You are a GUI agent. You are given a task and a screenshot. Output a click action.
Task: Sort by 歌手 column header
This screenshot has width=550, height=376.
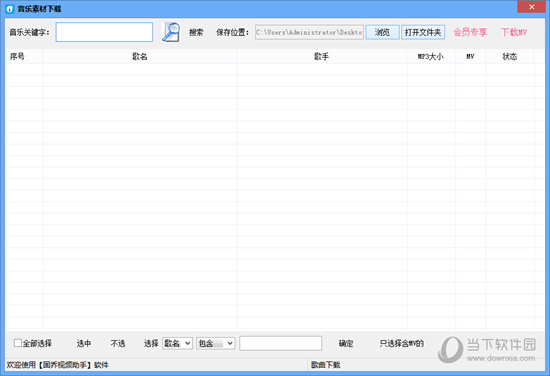[x=322, y=56]
